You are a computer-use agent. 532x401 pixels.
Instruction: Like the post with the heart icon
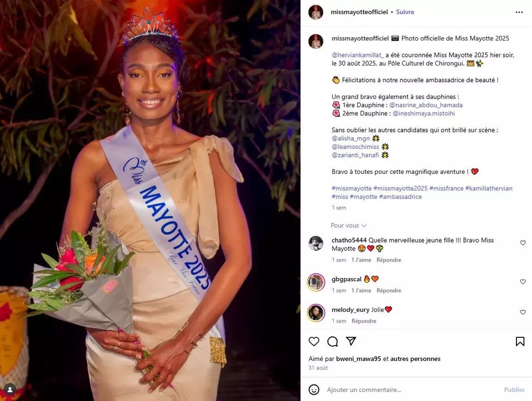click(314, 341)
